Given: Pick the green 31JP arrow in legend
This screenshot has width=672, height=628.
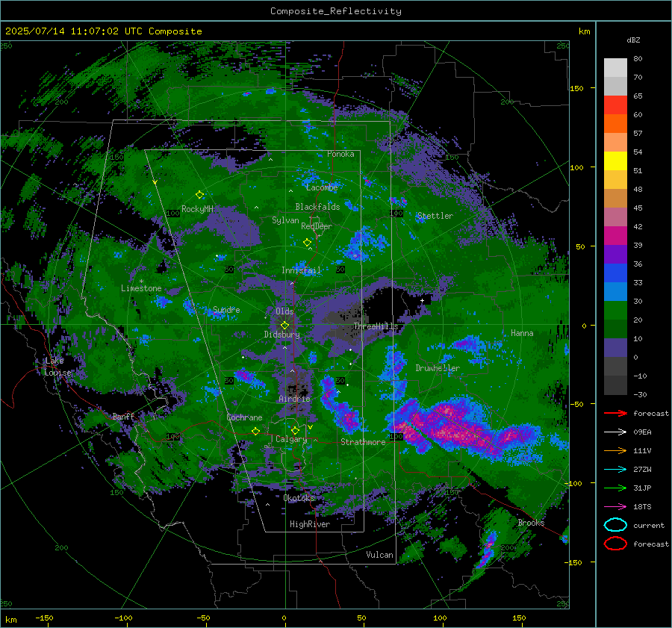Looking at the screenshot, I should point(615,488).
